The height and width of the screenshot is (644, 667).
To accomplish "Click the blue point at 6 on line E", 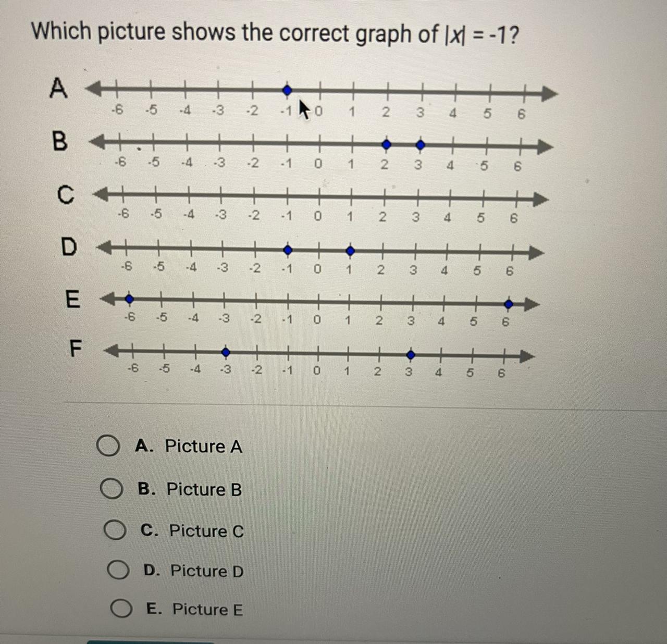I will 509,304.
